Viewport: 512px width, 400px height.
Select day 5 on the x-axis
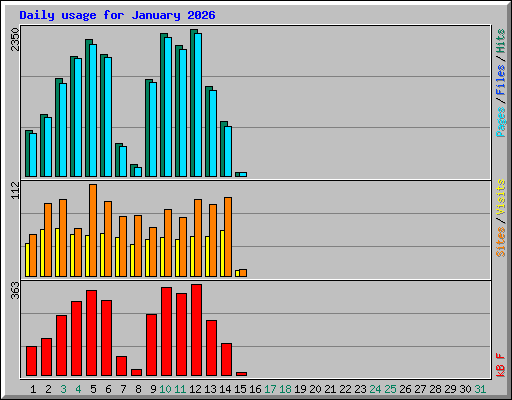pos(93,389)
